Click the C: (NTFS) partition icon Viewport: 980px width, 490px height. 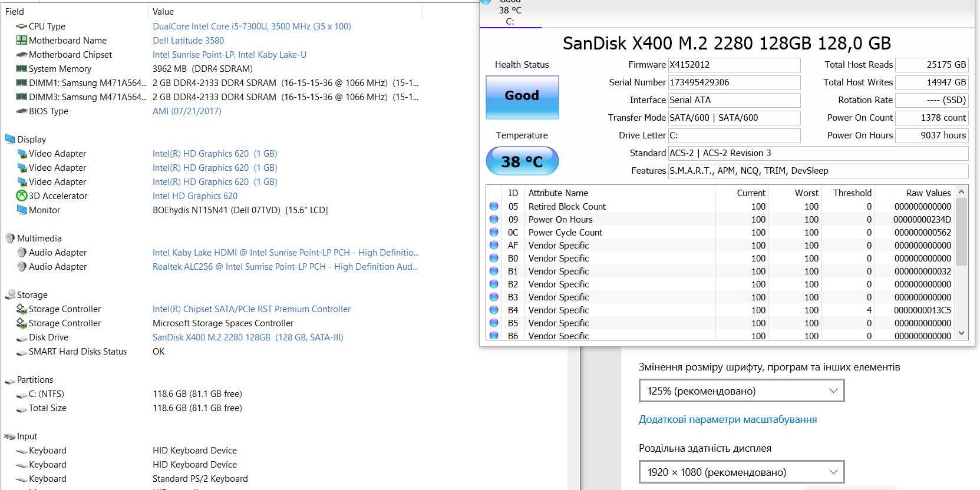(22, 395)
